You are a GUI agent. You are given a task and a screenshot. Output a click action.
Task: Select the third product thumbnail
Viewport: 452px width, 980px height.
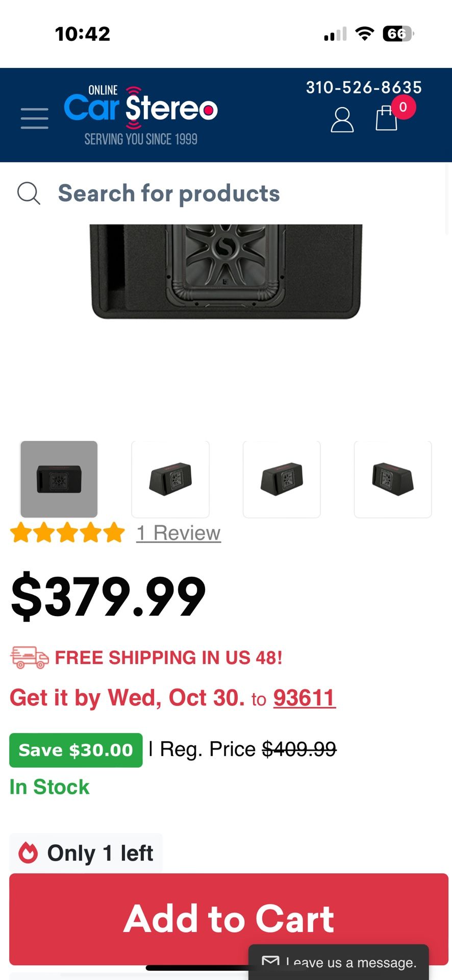(282, 479)
